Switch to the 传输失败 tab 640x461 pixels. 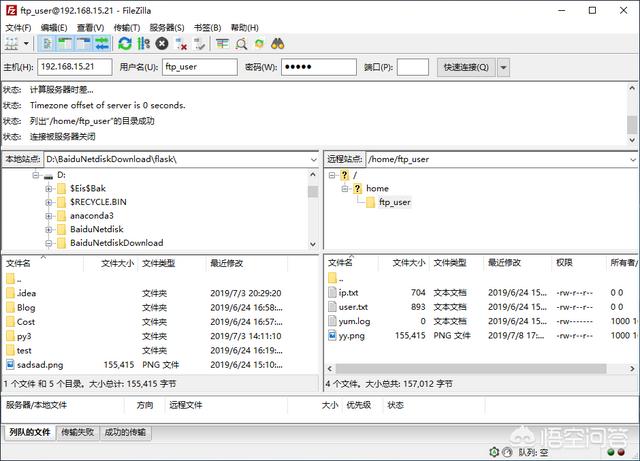[78, 432]
